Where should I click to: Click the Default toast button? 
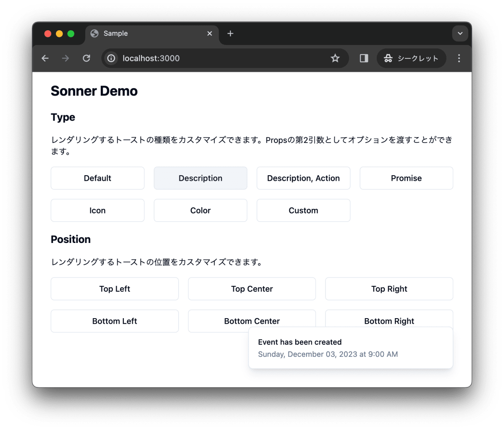pos(97,178)
